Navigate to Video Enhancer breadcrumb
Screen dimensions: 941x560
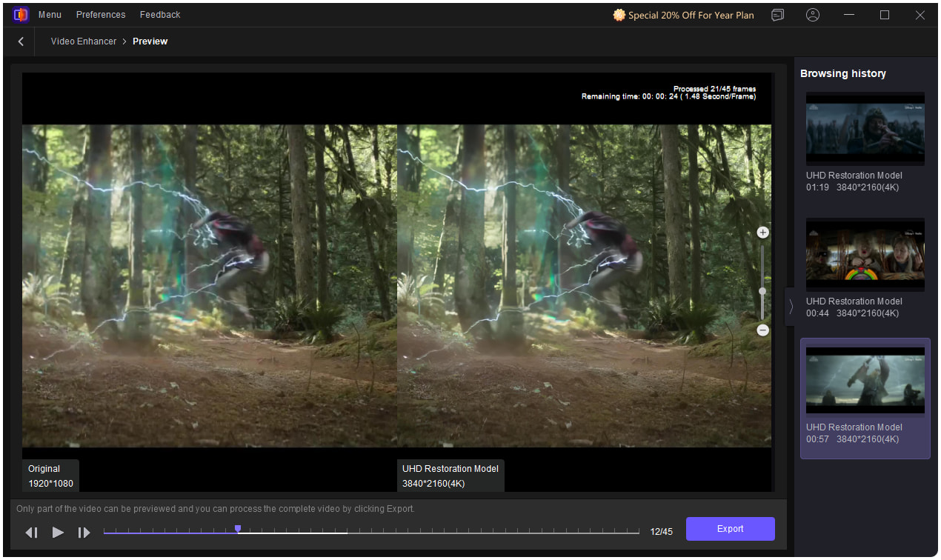tap(84, 41)
